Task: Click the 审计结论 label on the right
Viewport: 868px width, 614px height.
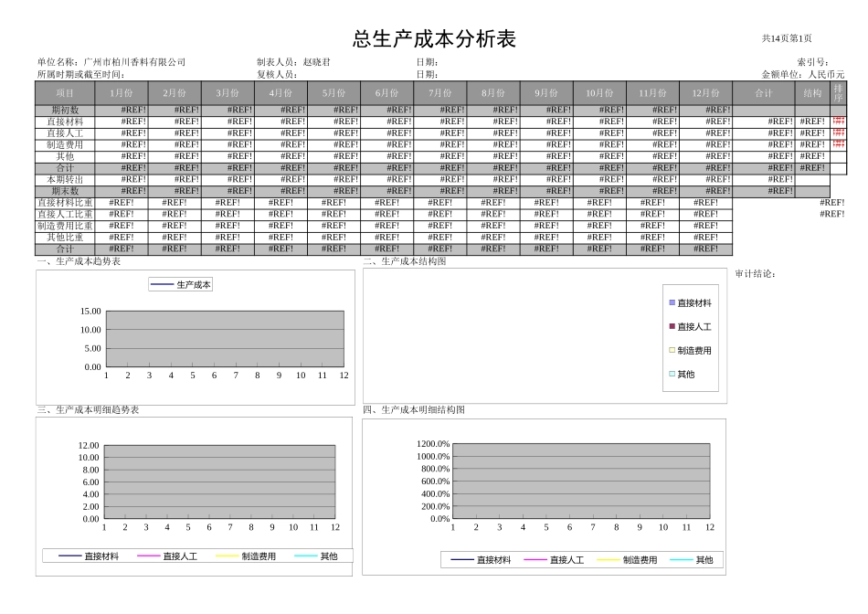Action: 757,271
